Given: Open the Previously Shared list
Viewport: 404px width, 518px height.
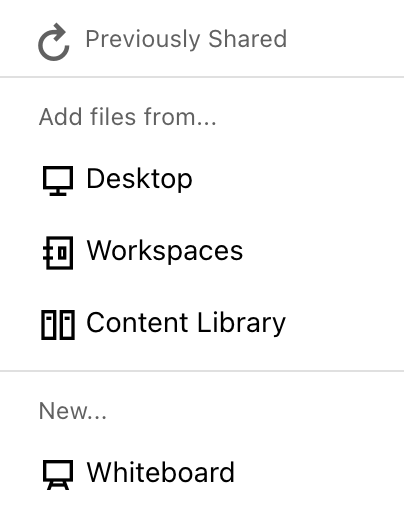Looking at the screenshot, I should pos(202,39).
